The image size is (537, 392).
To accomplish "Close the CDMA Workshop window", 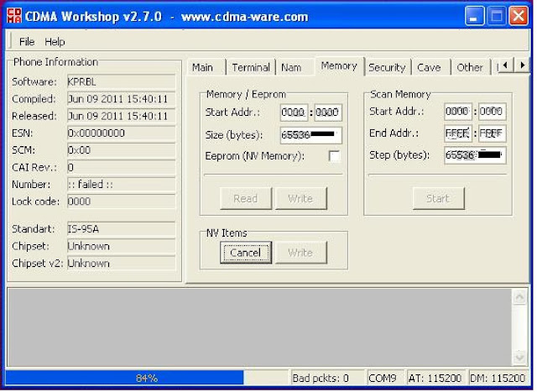I will (519, 16).
